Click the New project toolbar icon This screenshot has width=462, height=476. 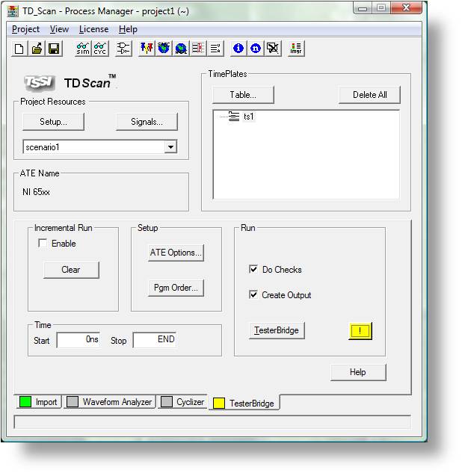(x=20, y=49)
